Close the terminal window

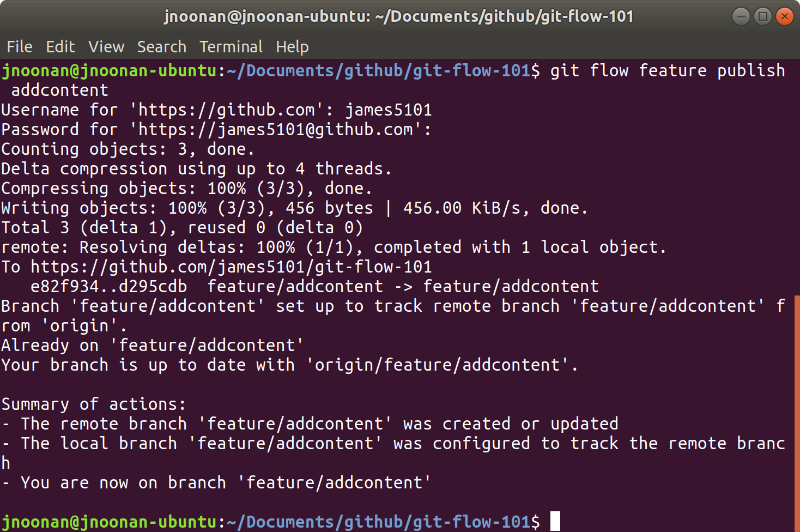(x=785, y=16)
